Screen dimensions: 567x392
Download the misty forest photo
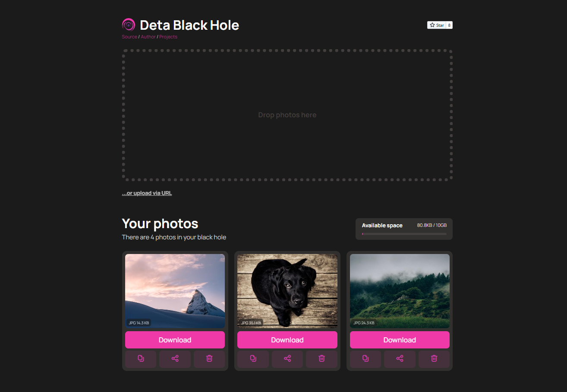pyautogui.click(x=400, y=340)
